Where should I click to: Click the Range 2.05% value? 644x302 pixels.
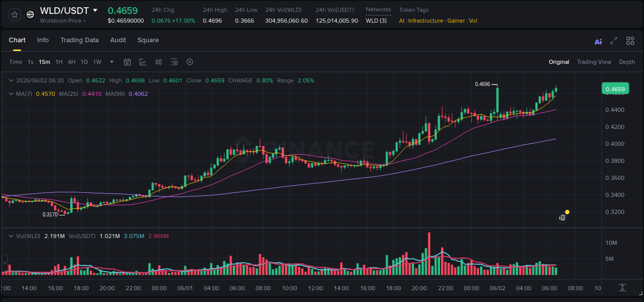click(306, 80)
